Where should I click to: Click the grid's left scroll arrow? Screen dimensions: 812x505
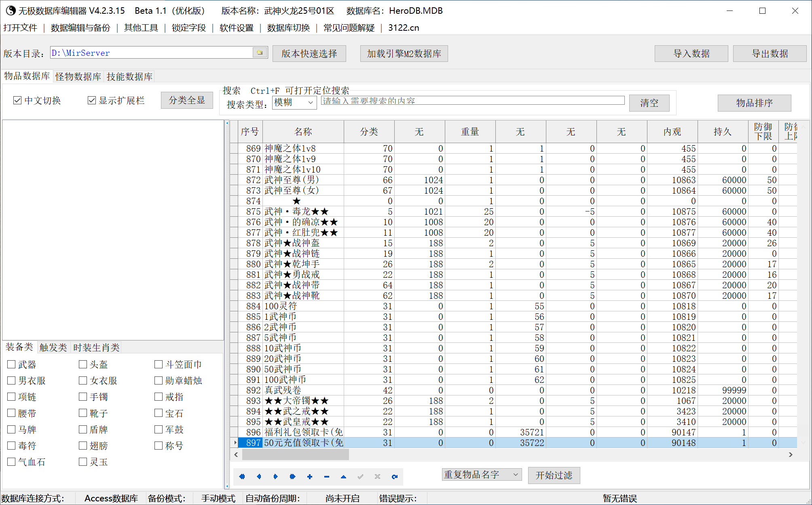pyautogui.click(x=236, y=455)
